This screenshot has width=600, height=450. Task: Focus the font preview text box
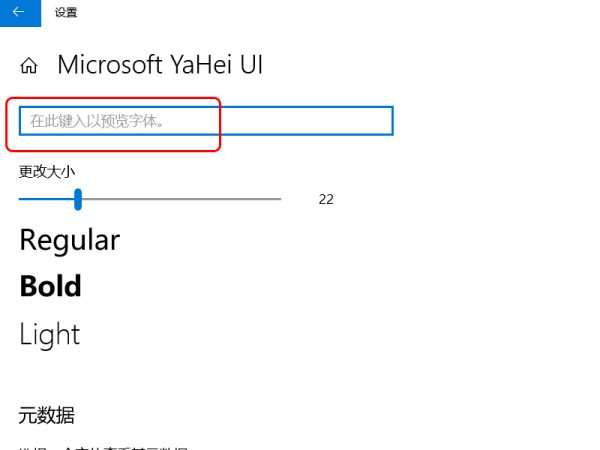pyautogui.click(x=205, y=121)
